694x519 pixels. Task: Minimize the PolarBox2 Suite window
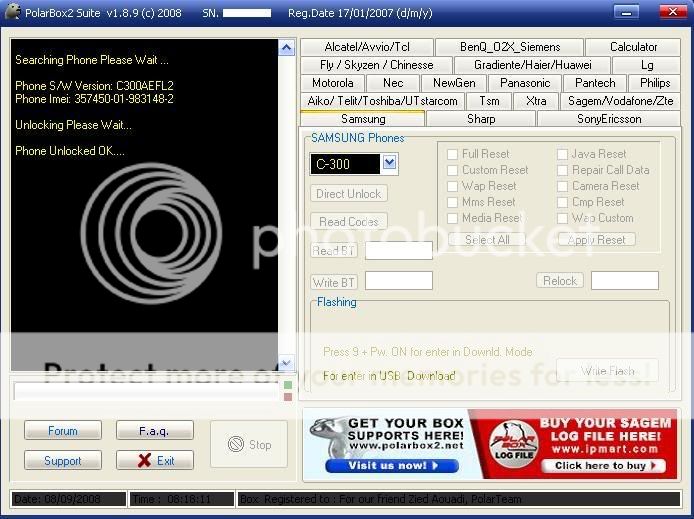[x=626, y=12]
